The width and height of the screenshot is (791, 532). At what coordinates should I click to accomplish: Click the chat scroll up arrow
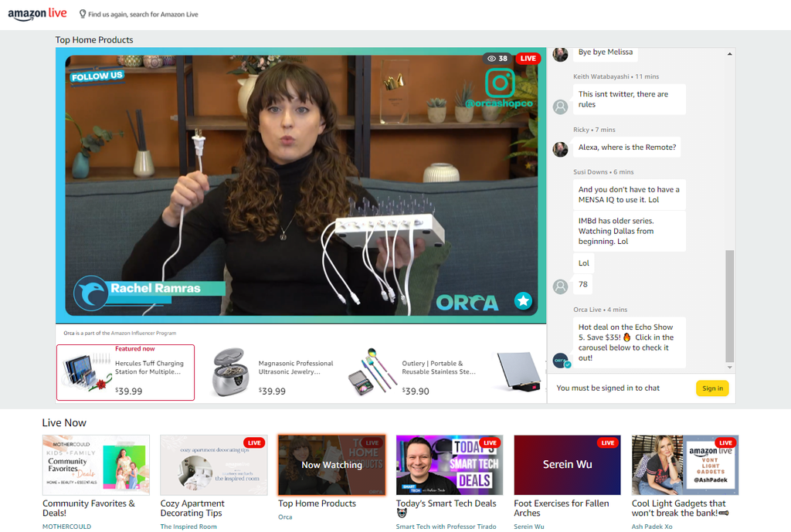(729, 54)
